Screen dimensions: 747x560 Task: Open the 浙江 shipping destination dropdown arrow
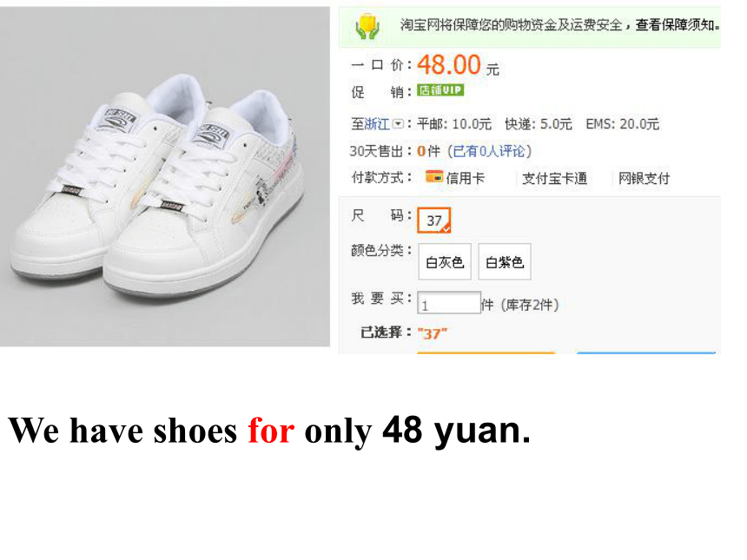398,124
